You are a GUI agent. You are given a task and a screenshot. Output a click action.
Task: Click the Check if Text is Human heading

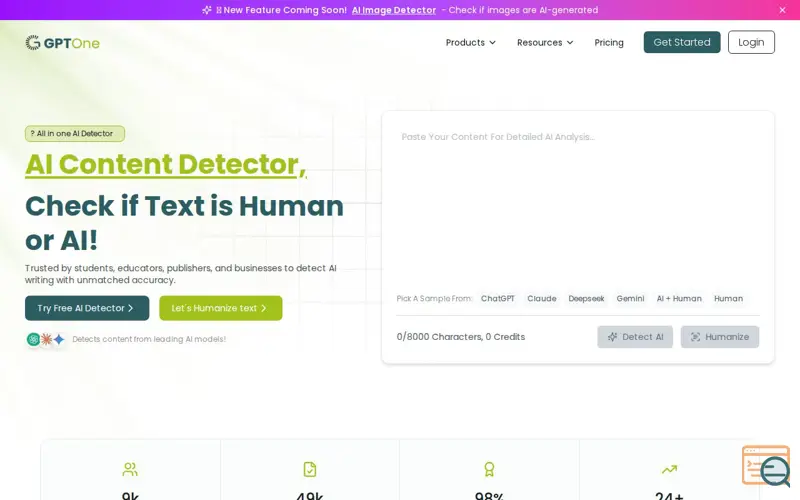(184, 223)
